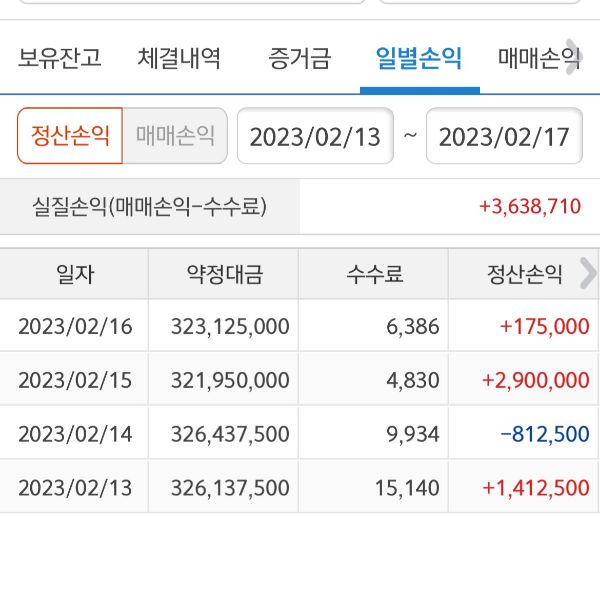This screenshot has height=600, width=600.
Task: Open the 보유잔고 tab
Action: coord(60,58)
